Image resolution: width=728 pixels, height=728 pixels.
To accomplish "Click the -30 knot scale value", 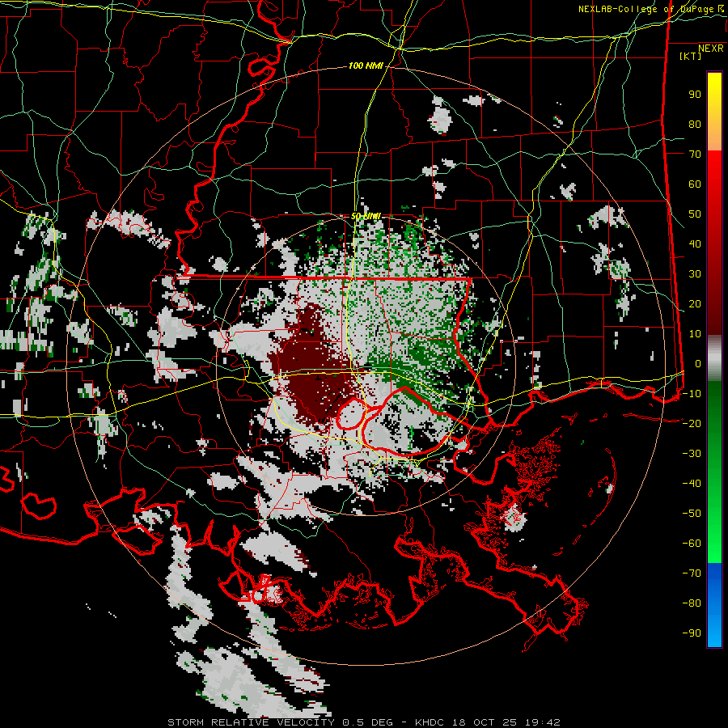I will tap(692, 454).
